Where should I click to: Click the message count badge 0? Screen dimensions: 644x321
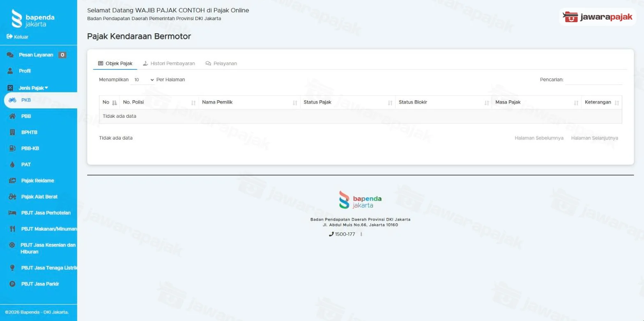tap(62, 55)
